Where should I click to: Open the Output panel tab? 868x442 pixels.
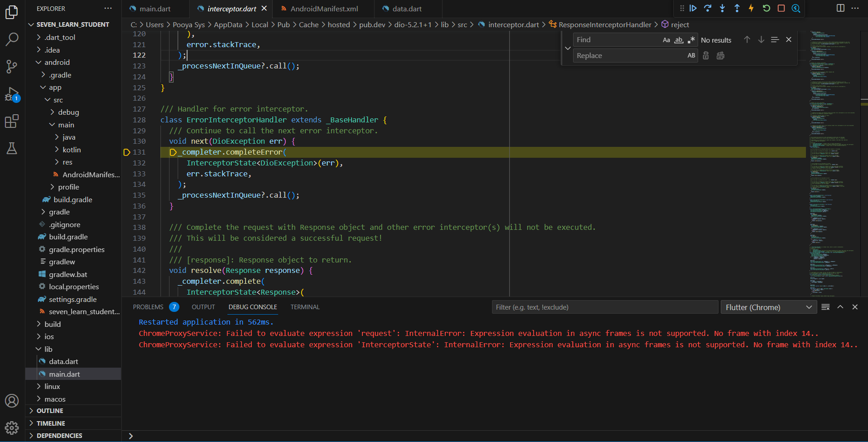click(x=203, y=307)
